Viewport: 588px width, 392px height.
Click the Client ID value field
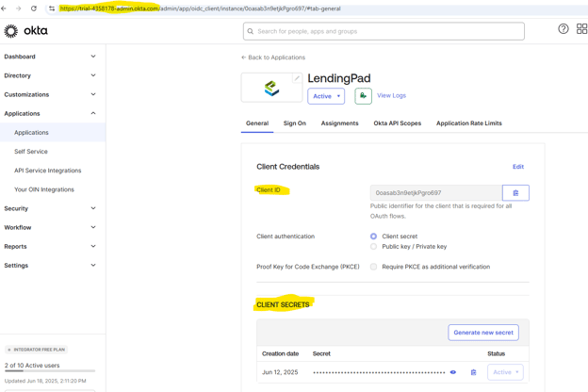pos(436,193)
